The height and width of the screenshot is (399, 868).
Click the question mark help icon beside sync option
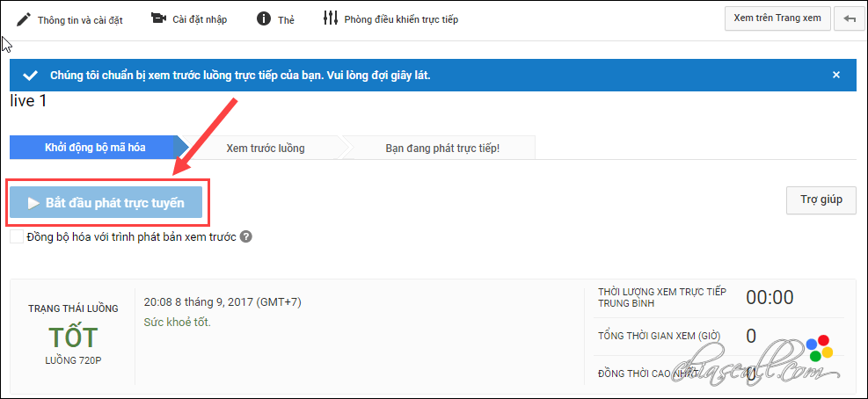(x=247, y=237)
